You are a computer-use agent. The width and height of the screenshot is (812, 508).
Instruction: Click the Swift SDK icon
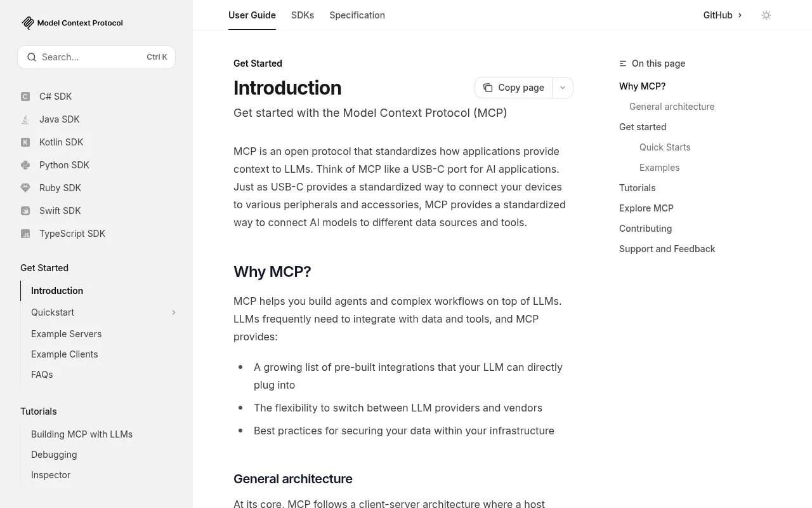click(x=25, y=211)
